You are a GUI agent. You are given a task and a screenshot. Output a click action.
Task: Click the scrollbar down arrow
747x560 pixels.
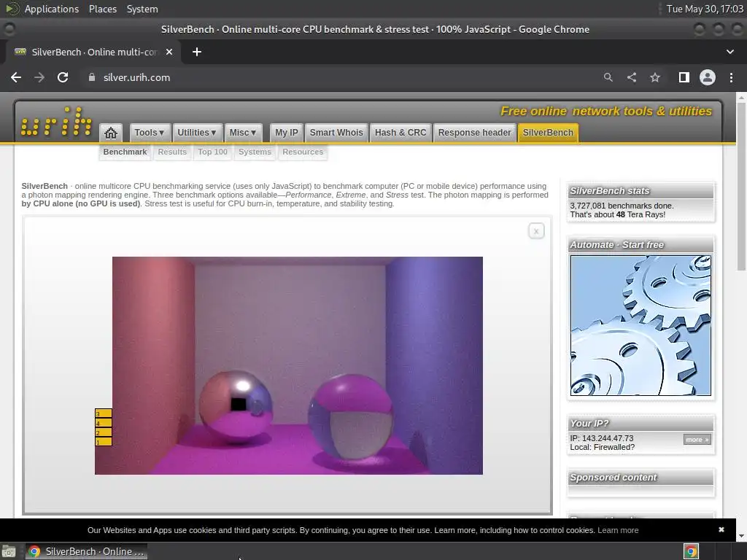click(741, 536)
